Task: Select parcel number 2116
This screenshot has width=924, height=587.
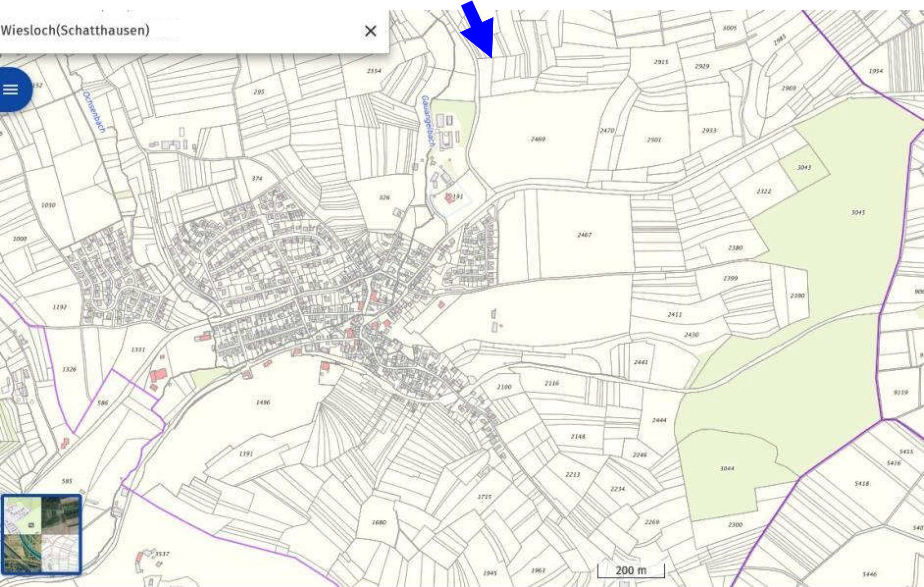Action: (x=552, y=383)
